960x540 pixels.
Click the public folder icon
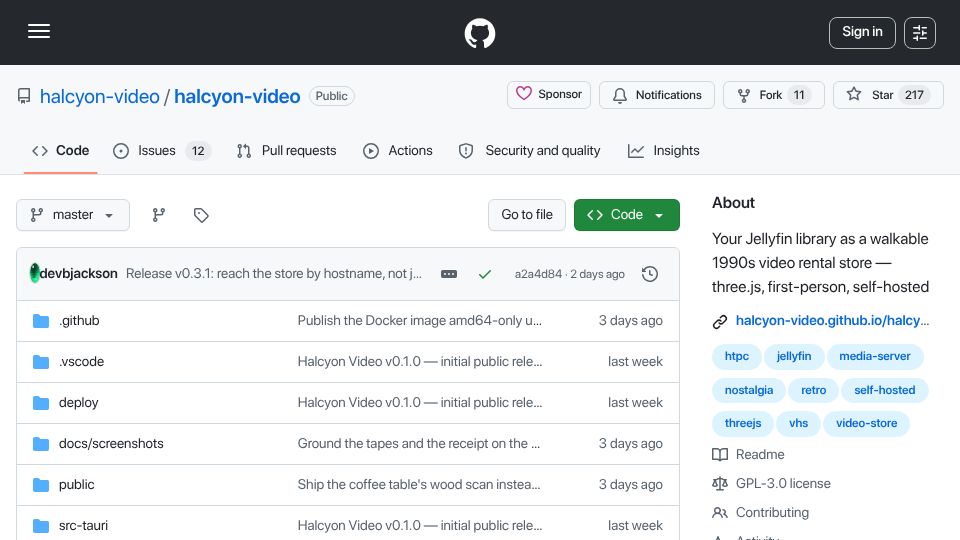click(x=41, y=485)
